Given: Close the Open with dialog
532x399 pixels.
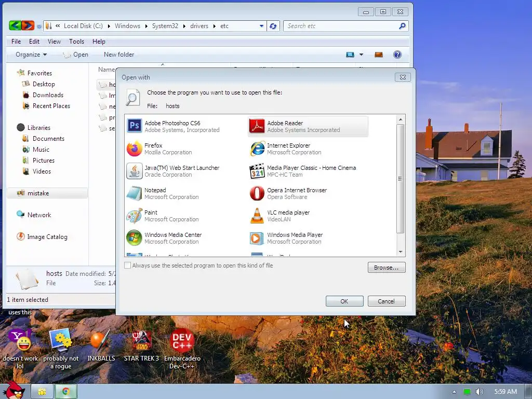Looking at the screenshot, I should click(403, 77).
